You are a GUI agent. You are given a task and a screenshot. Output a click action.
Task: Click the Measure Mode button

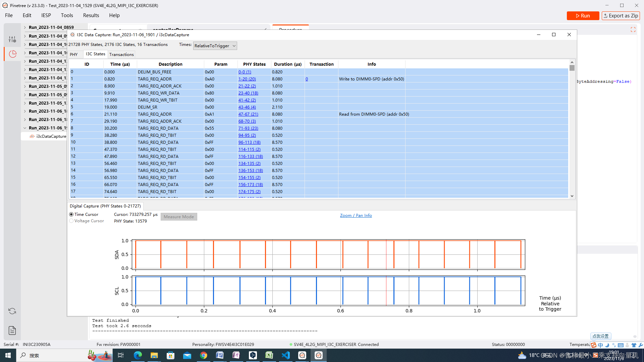coord(179,217)
